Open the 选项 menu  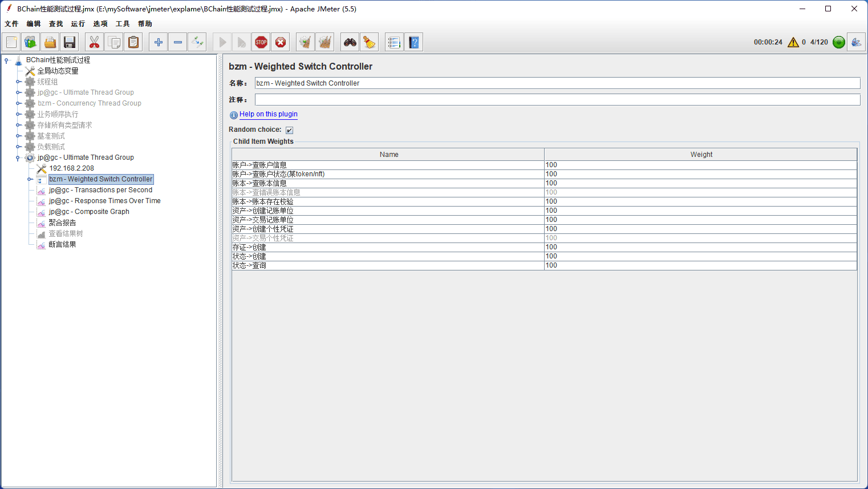pos(100,24)
